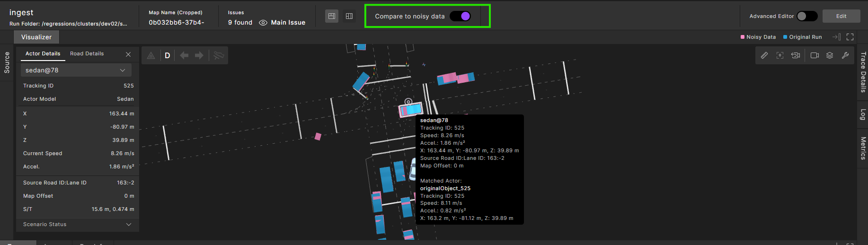Image resolution: width=868 pixels, height=245 pixels.
Task: Click the pink Noisy Data legend swatch
Action: click(743, 37)
